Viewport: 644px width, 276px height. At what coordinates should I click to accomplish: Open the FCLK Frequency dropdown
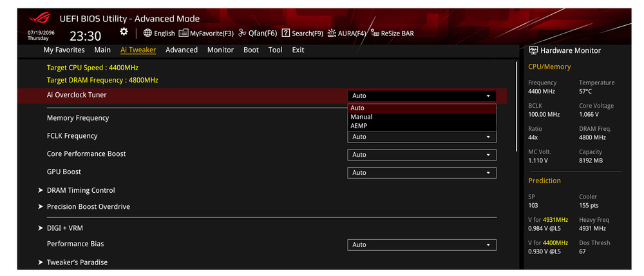click(x=422, y=137)
